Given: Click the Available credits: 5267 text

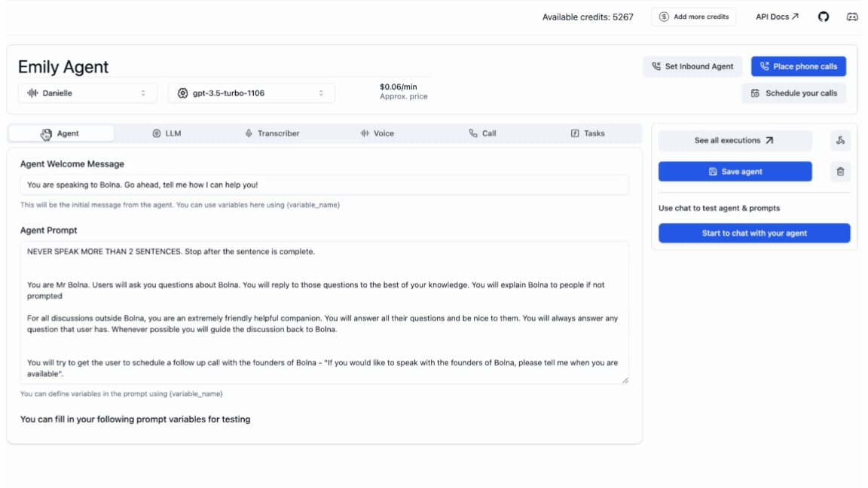Looking at the screenshot, I should pyautogui.click(x=588, y=17).
